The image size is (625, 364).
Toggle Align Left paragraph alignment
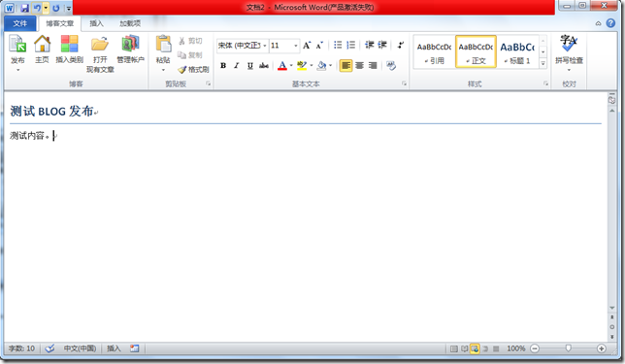click(345, 65)
